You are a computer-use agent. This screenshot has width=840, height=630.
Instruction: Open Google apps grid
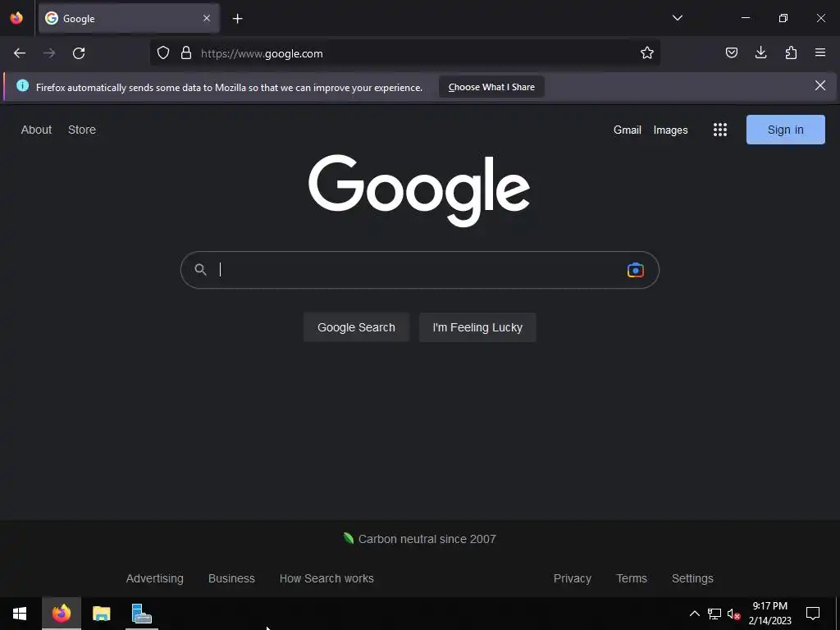[x=720, y=130]
